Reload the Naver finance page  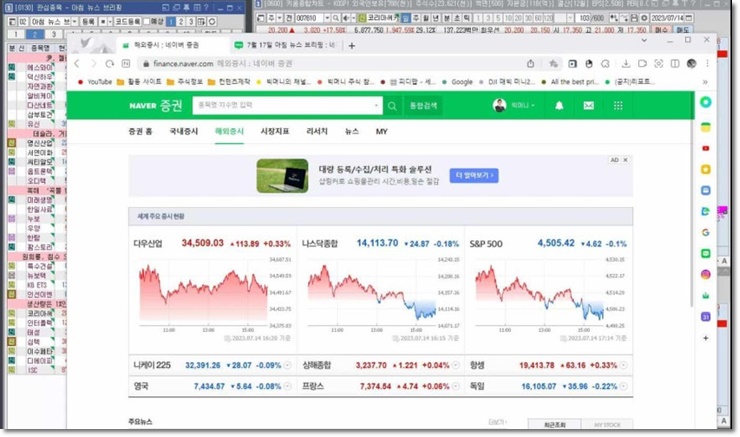click(x=109, y=63)
